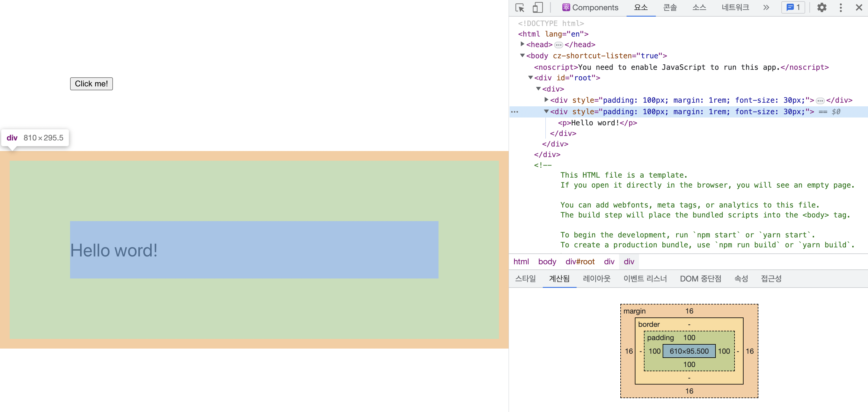Select the Hello word! p element
The height and width of the screenshot is (412, 868).
click(597, 123)
